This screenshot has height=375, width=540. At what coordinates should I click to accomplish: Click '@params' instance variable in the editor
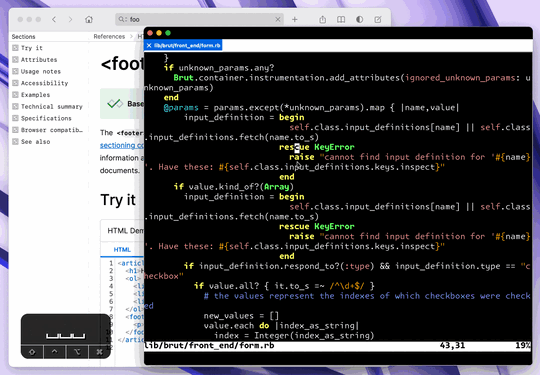(x=181, y=108)
